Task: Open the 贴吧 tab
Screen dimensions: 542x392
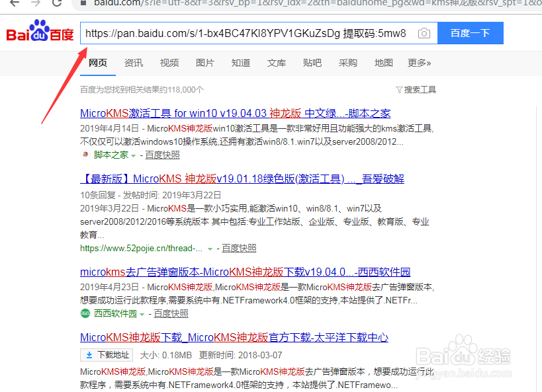Action: [x=312, y=63]
